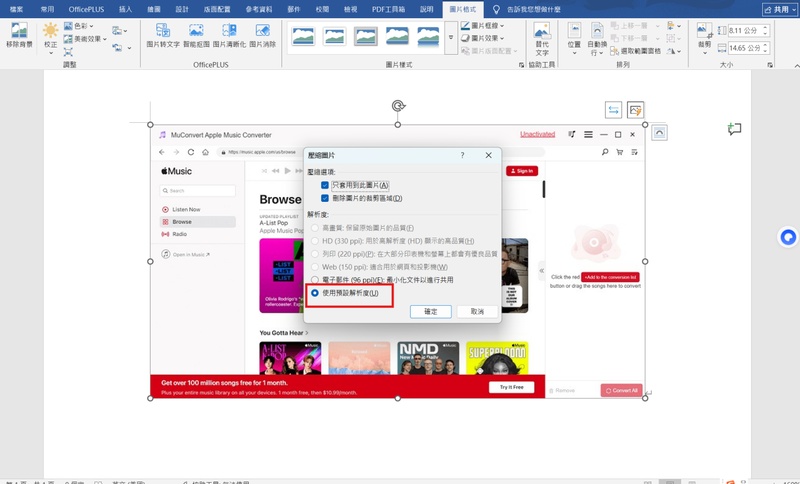Select the first picture style thumbnail

pos(303,36)
